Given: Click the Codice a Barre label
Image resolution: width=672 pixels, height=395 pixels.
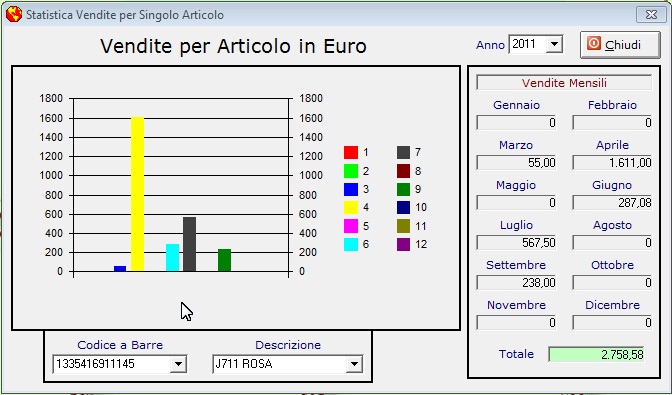Looking at the screenshot, I should pyautogui.click(x=120, y=345).
